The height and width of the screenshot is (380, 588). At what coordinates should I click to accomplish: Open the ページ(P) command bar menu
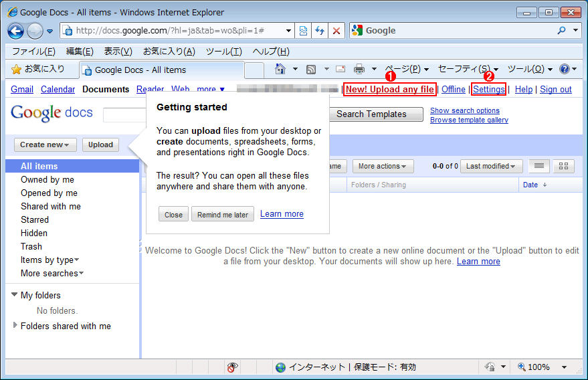coord(407,69)
